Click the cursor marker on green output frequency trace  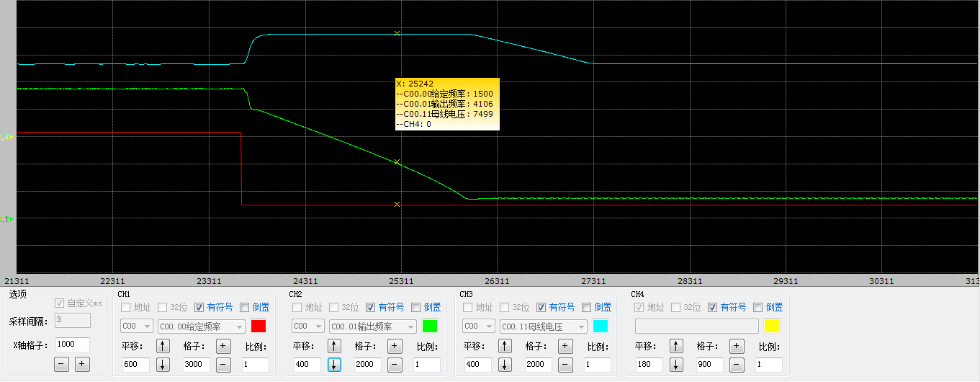[x=397, y=162]
